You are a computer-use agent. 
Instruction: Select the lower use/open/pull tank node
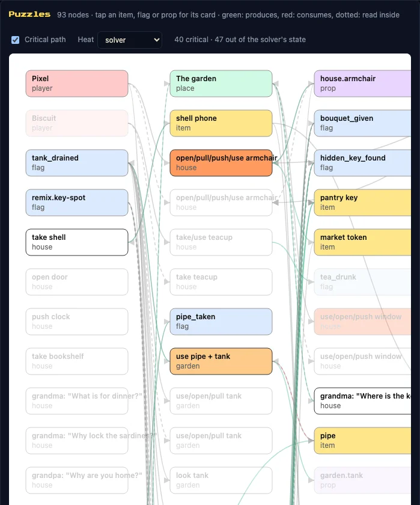pos(221,441)
